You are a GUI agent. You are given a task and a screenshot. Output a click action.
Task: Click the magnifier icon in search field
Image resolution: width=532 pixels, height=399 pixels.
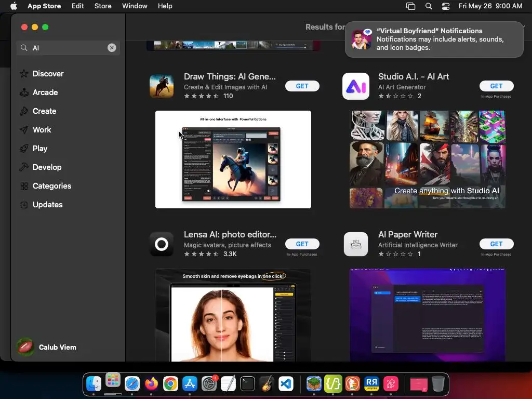tap(24, 48)
